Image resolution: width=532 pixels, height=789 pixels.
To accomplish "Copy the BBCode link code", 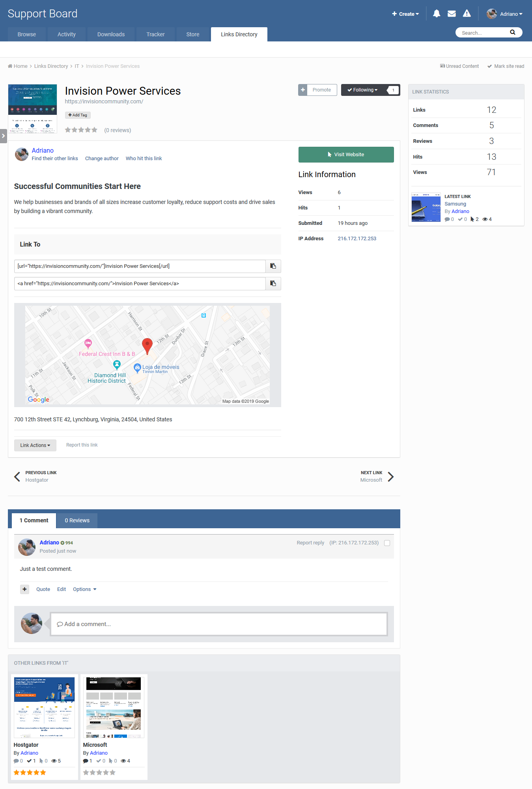I will (x=273, y=266).
